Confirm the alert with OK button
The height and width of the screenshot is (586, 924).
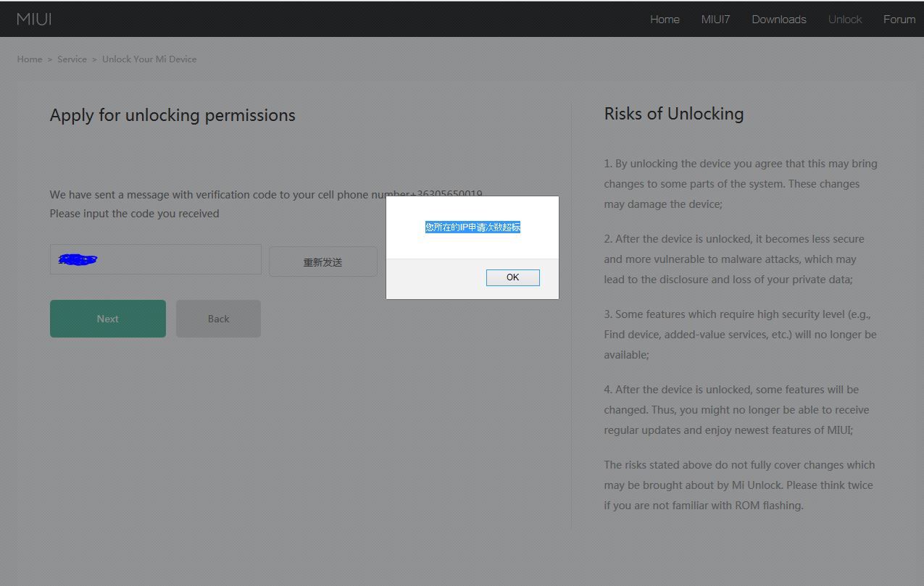tap(513, 277)
